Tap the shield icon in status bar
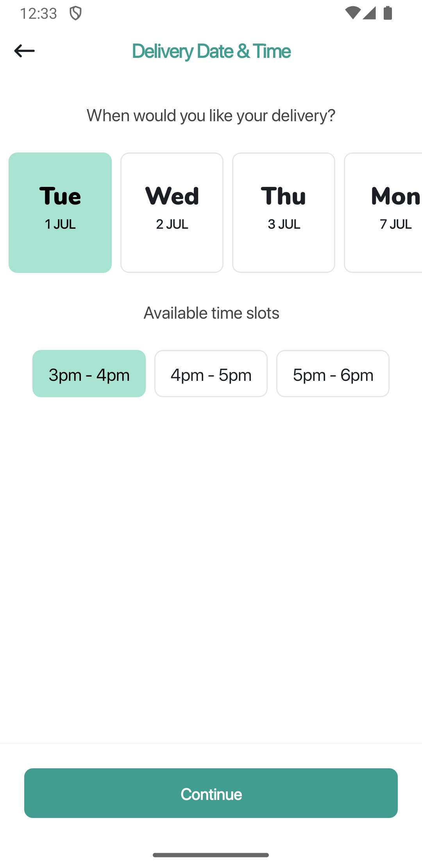 (75, 13)
